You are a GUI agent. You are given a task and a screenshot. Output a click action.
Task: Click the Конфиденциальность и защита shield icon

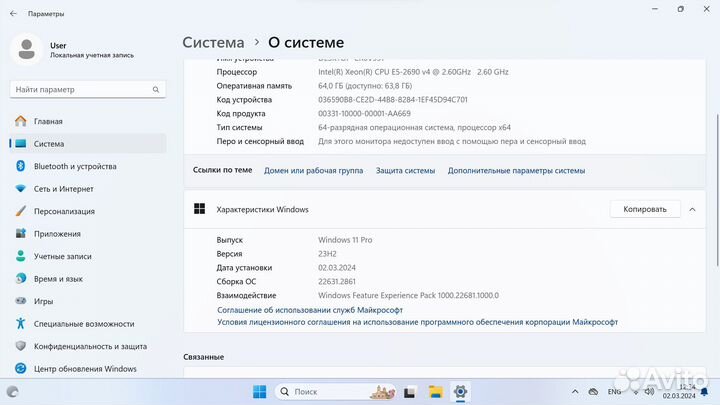(x=21, y=346)
